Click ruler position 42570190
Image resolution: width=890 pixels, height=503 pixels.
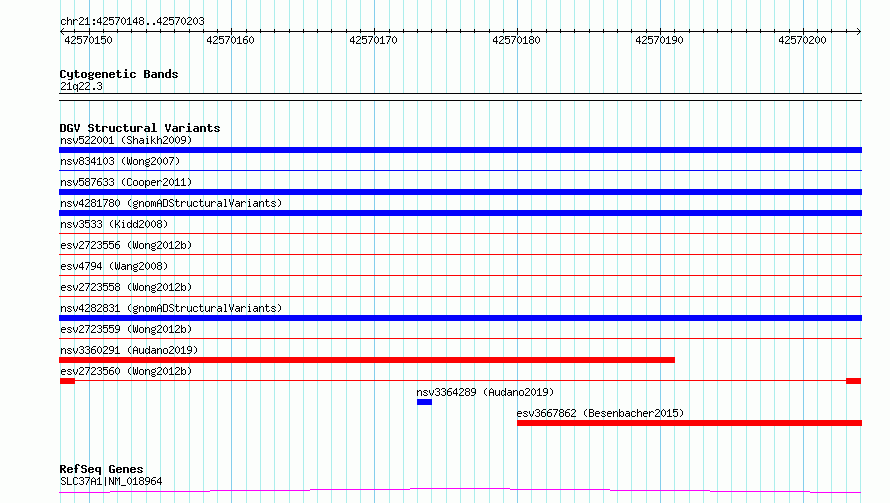point(660,40)
